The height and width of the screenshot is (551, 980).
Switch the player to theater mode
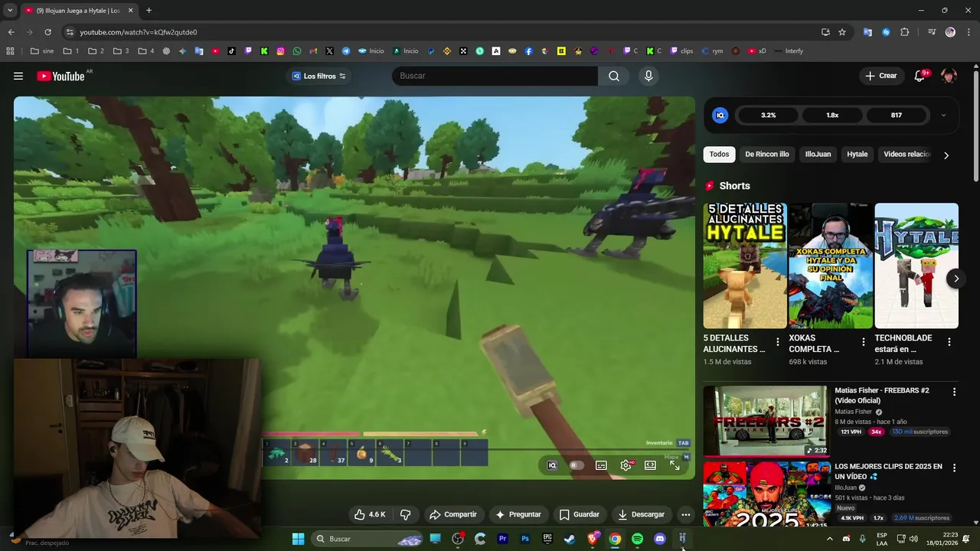pyautogui.click(x=650, y=465)
